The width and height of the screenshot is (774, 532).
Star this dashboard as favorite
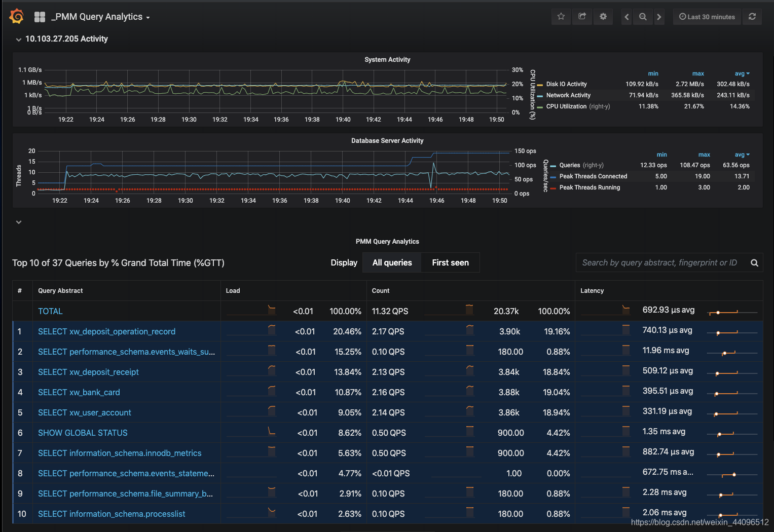561,16
